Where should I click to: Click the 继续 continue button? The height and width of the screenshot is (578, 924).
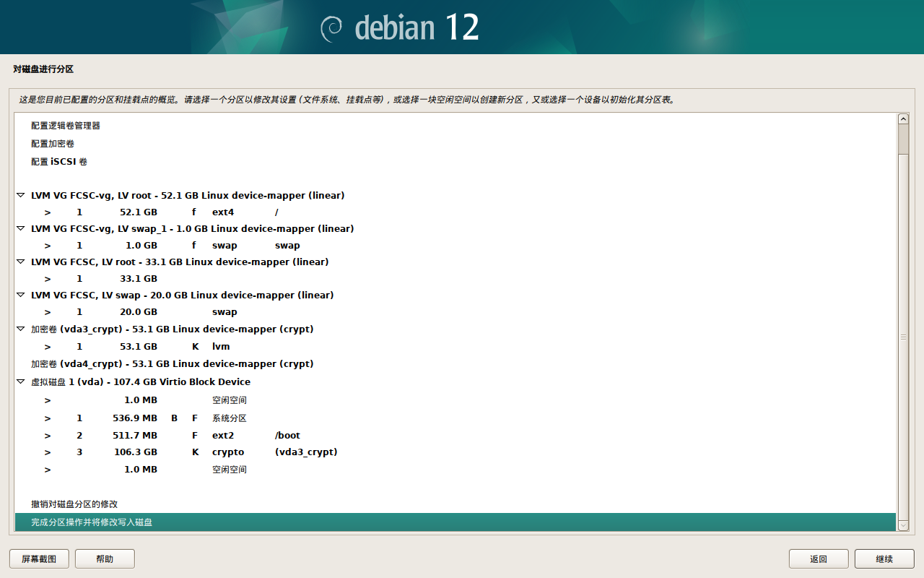click(x=884, y=558)
